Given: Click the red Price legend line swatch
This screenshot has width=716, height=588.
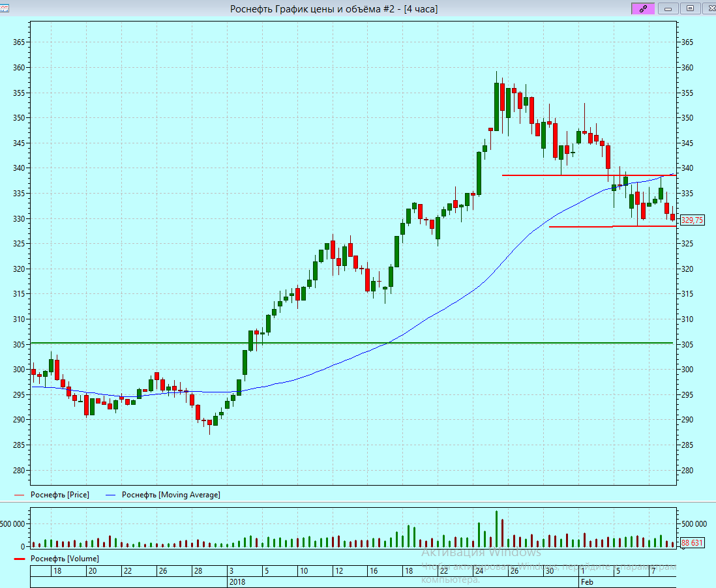Looking at the screenshot, I should point(19,495).
